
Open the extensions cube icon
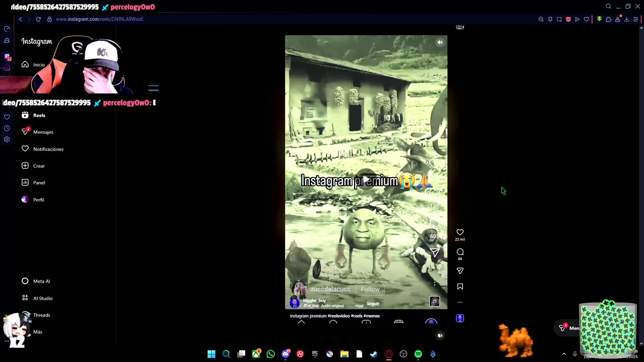(x=608, y=19)
